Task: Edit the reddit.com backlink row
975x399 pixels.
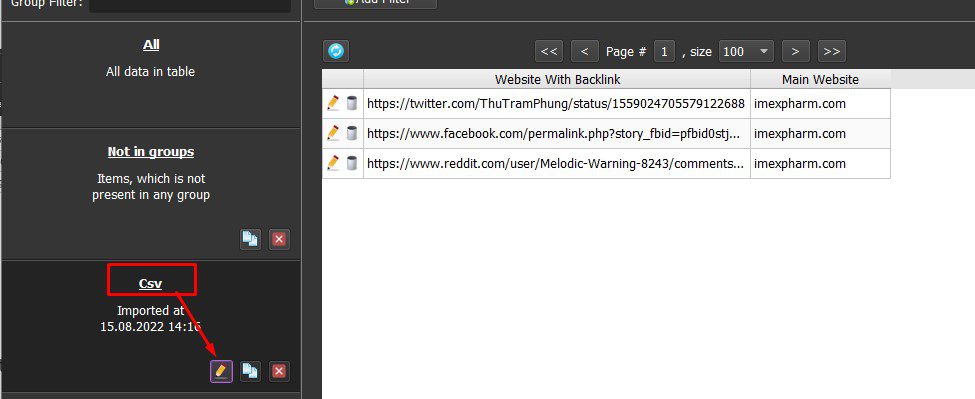Action: 333,163
